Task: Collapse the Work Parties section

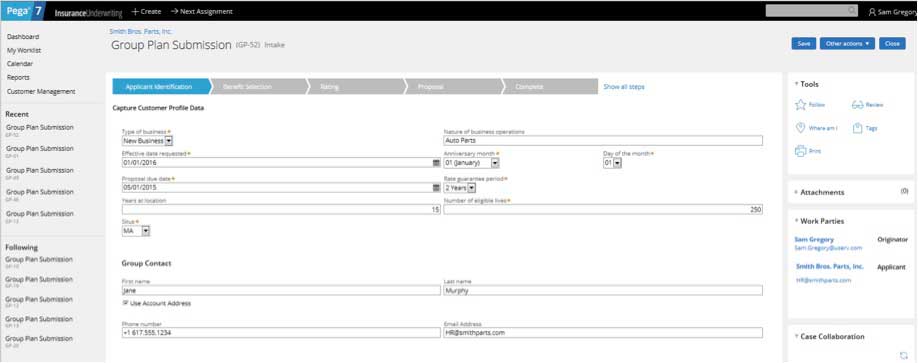Action: click(796, 221)
